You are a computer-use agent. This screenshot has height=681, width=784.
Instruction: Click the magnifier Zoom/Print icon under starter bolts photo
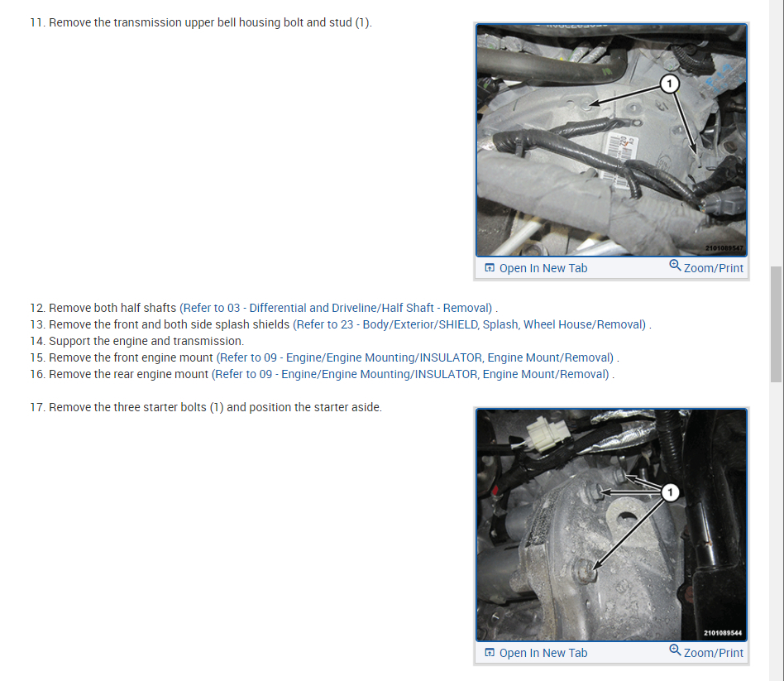(x=675, y=650)
